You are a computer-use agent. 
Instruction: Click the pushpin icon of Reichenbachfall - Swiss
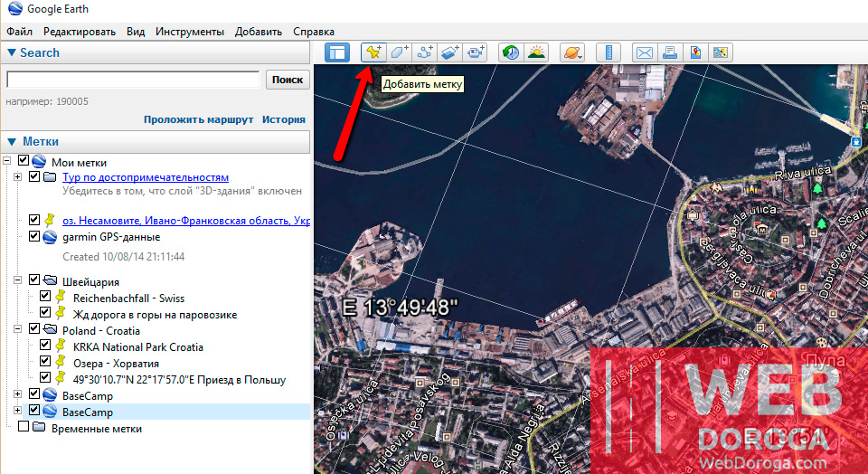point(61,298)
